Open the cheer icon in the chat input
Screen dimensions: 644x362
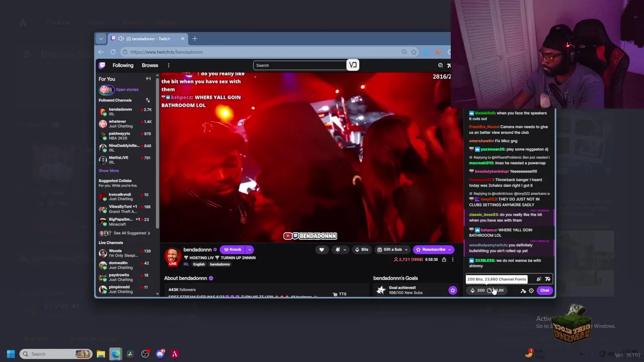(x=539, y=279)
